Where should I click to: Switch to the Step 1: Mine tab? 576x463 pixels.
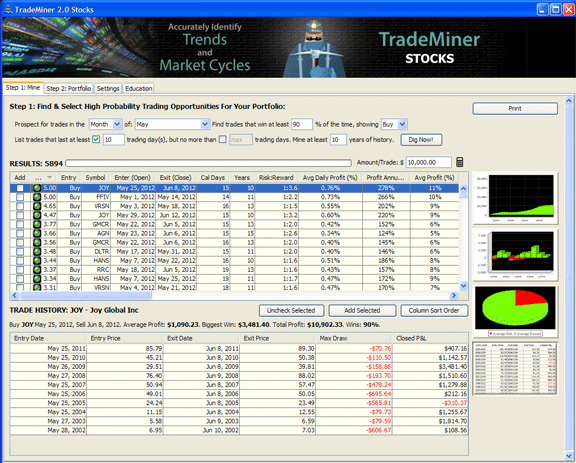click(x=23, y=87)
